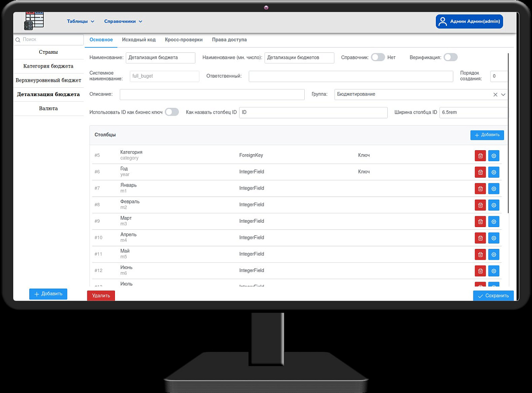Open settings for the Категория column

click(x=494, y=156)
